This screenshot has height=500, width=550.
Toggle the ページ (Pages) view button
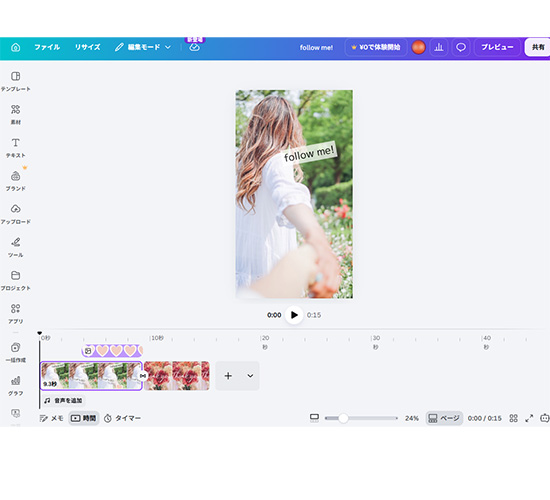pyautogui.click(x=444, y=418)
